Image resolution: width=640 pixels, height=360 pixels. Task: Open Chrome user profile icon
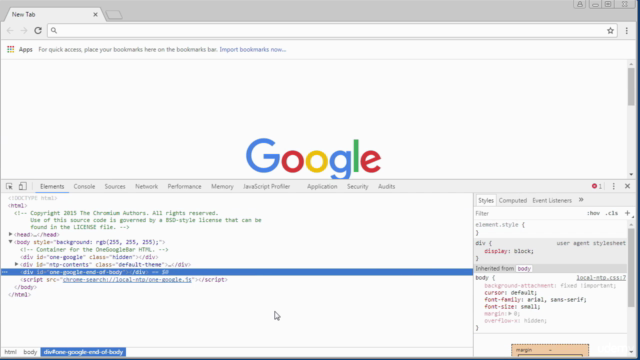(x=580, y=4)
